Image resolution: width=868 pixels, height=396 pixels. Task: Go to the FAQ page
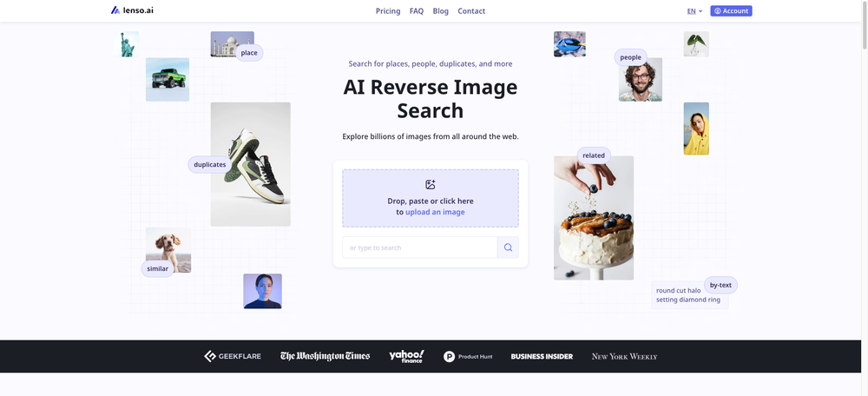pos(417,11)
